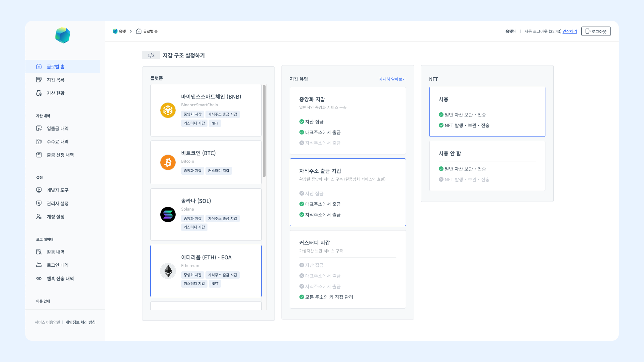
Task: Click the NFT tag on BNB card
Action: tap(215, 123)
